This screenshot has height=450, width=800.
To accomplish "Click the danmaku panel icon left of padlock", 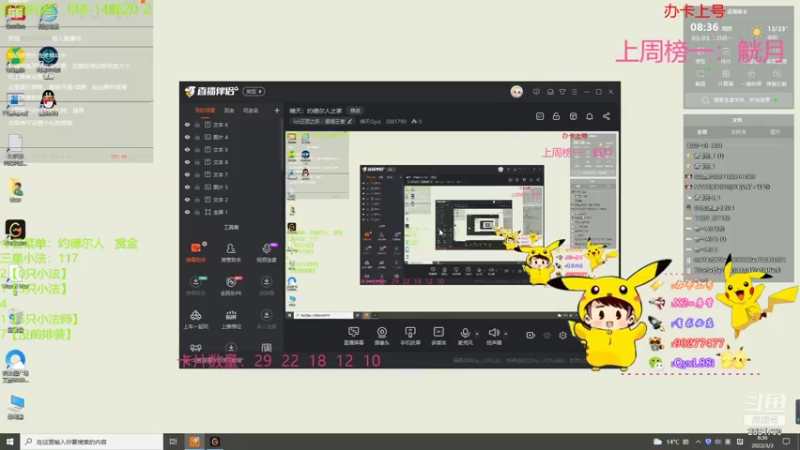I will (540, 116).
